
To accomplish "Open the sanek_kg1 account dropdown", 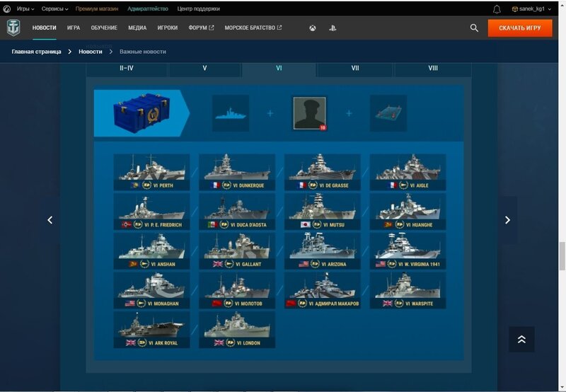I will tap(531, 8).
